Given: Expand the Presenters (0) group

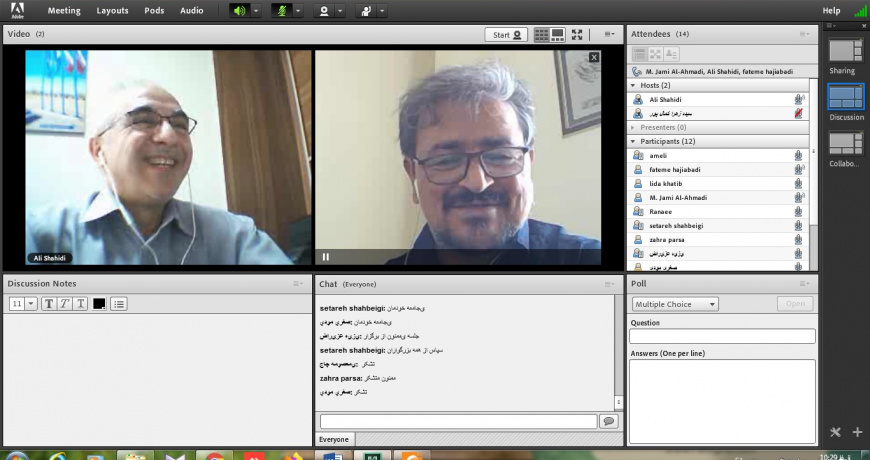Looking at the screenshot, I should (633, 128).
